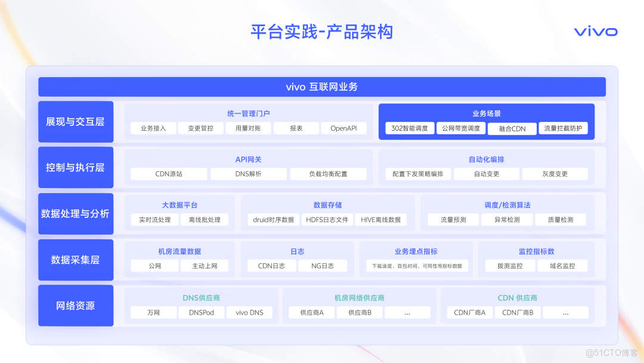644x363 pixels.
Task: Click the 流量拦截防护 button
Action: click(x=564, y=128)
